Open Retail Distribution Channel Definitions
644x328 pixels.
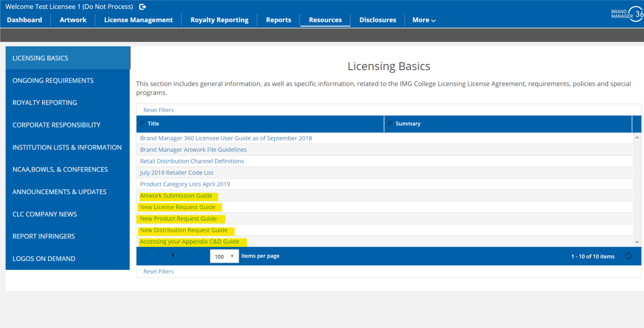192,161
